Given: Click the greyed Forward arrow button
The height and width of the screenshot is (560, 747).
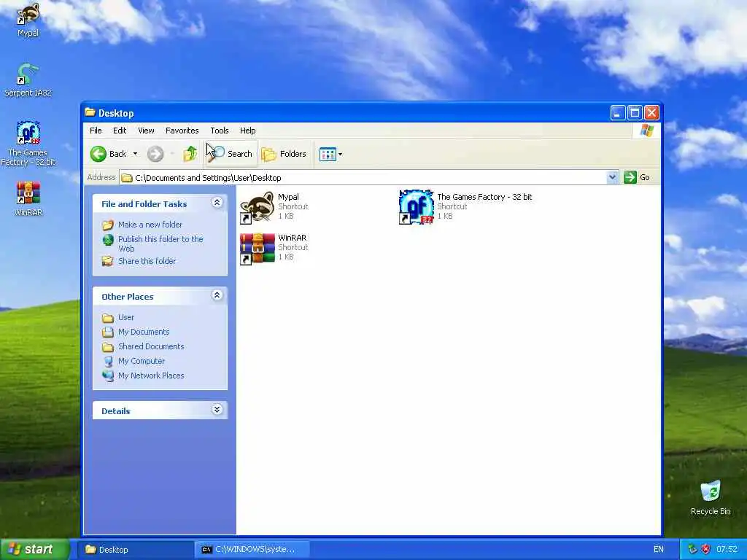Looking at the screenshot, I should point(155,154).
